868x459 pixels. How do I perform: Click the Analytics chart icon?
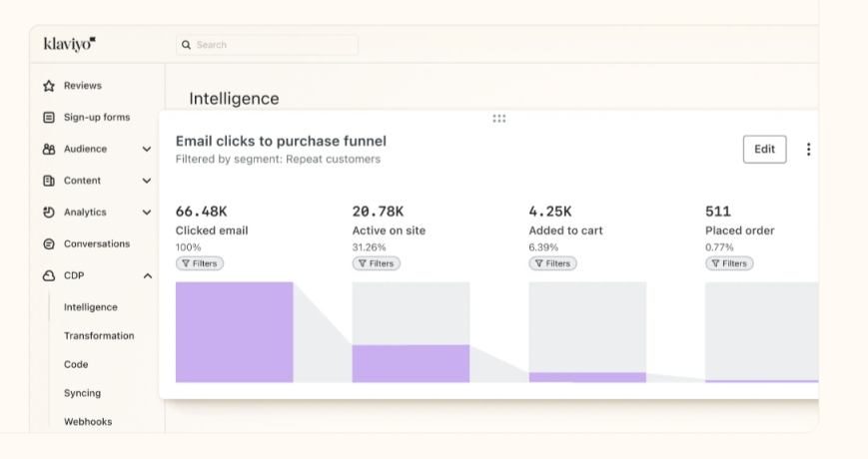click(x=49, y=213)
